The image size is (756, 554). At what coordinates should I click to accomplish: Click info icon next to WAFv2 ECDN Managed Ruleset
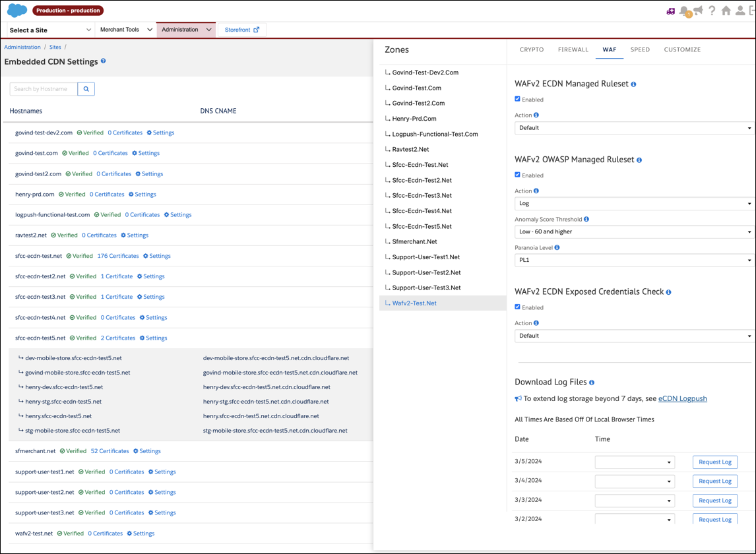[633, 84]
